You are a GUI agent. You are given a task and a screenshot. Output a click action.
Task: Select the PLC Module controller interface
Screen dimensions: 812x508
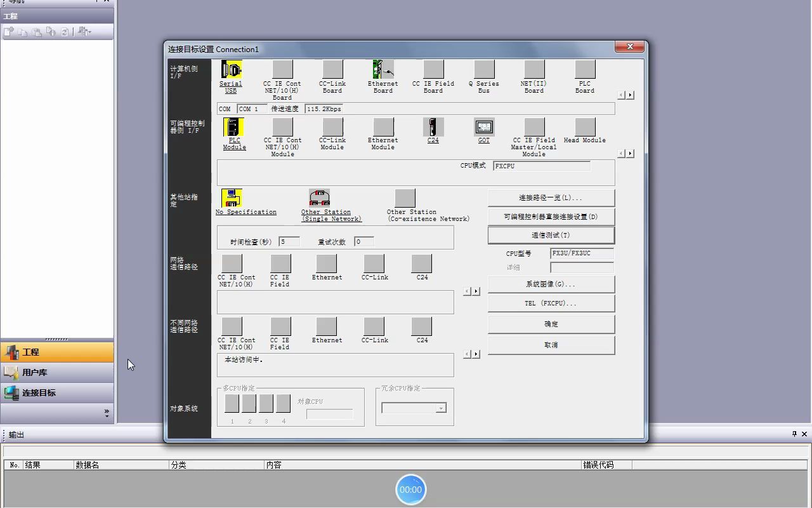(233, 128)
